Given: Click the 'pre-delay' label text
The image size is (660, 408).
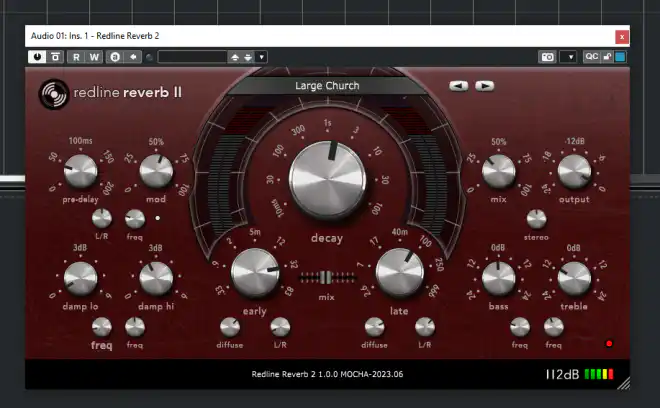Looking at the screenshot, I should click(80, 200).
